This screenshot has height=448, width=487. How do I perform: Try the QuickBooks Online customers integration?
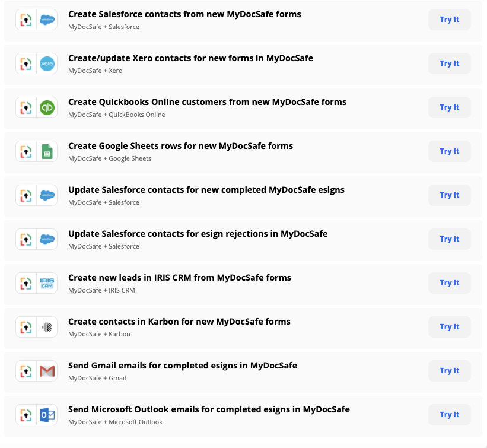coord(449,107)
